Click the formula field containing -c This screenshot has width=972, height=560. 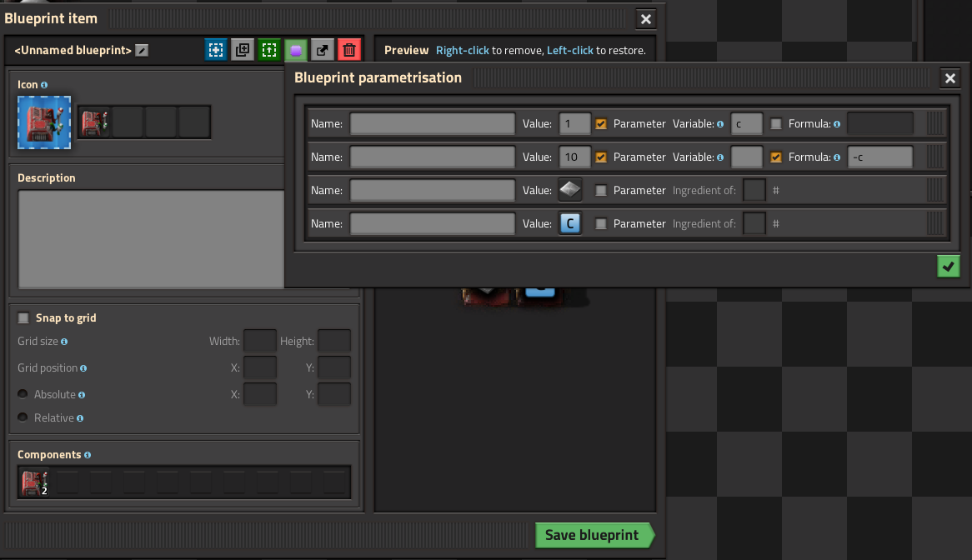coord(879,157)
